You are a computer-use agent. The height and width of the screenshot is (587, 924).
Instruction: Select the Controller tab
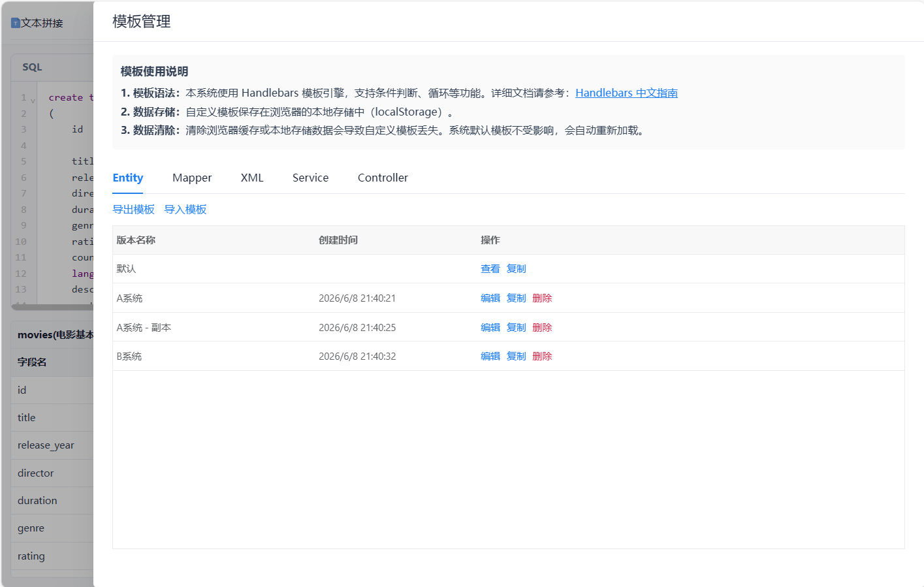[383, 178]
